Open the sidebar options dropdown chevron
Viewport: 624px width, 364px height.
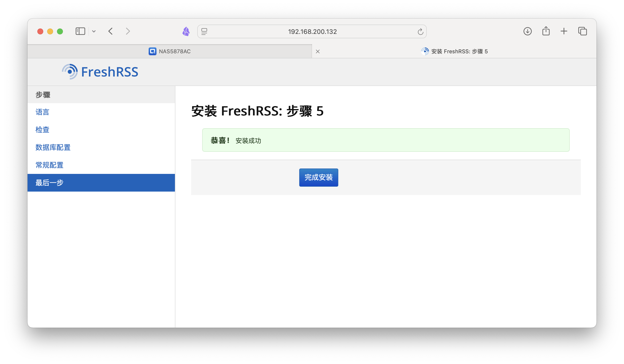[x=94, y=31]
